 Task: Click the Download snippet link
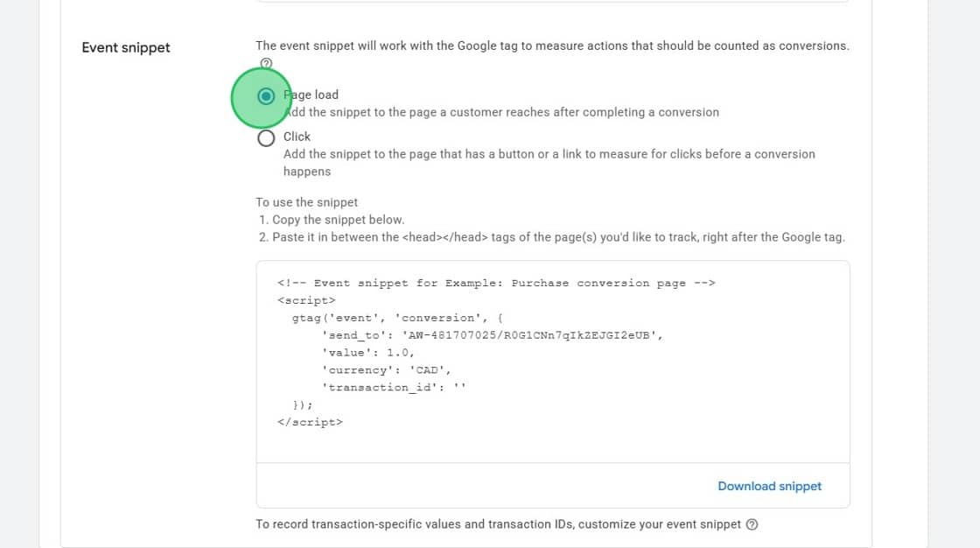pyautogui.click(x=769, y=486)
